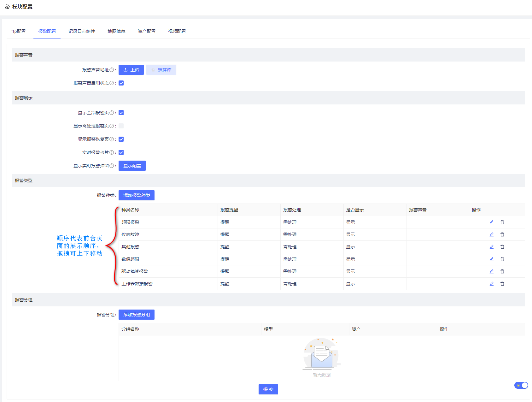Show help for 显示报警恢复页

(112, 139)
